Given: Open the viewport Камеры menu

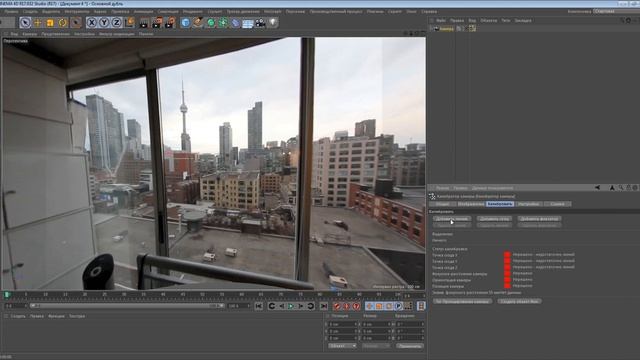Looking at the screenshot, I should coord(29,34).
